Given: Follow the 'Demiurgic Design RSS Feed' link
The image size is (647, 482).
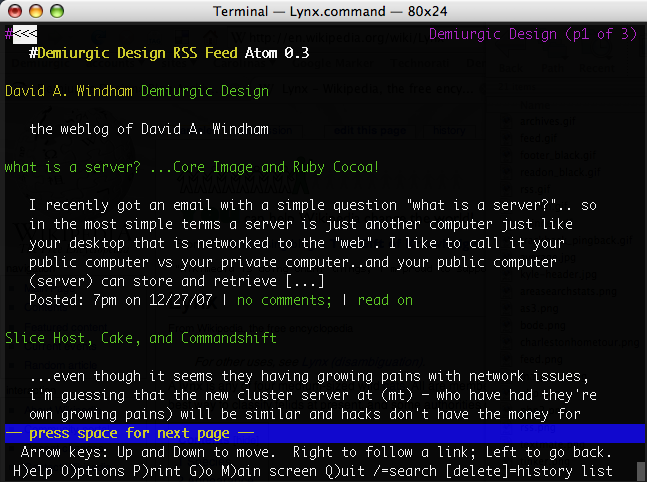Looking at the screenshot, I should 137,53.
